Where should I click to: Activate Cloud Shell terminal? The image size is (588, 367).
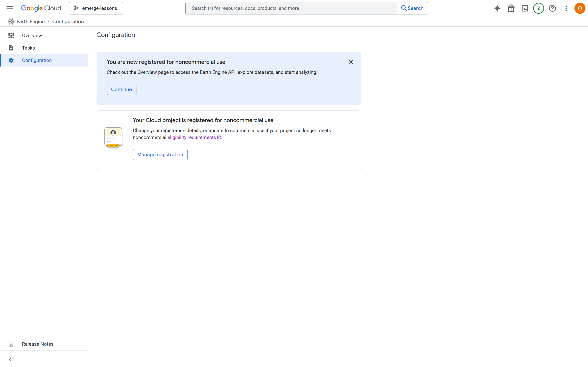[525, 8]
